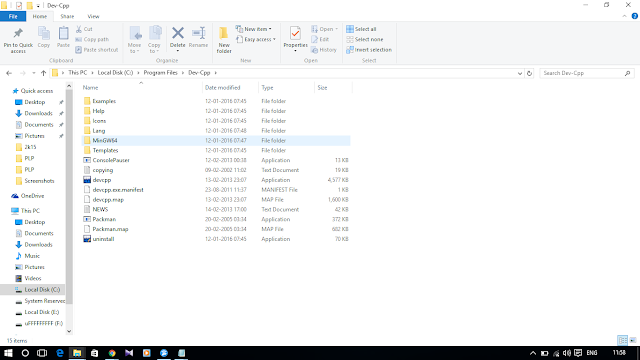The height and width of the screenshot is (360, 640).
Task: Click Invert selection in the ribbon
Action: point(369,50)
